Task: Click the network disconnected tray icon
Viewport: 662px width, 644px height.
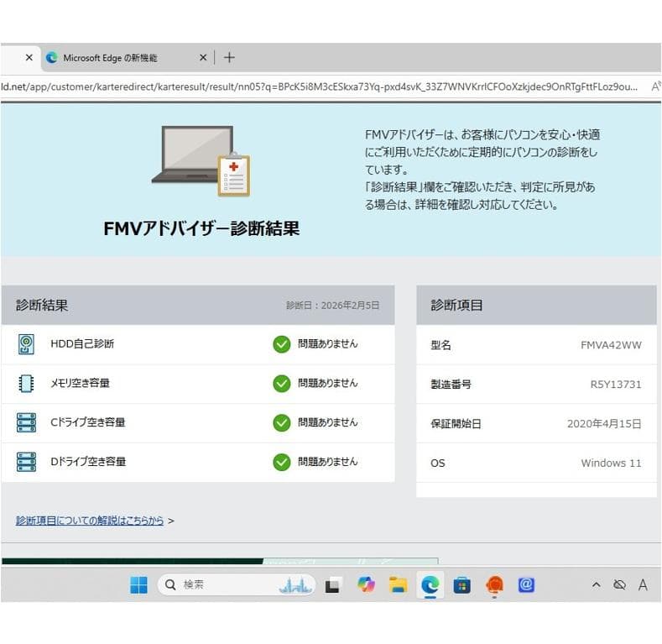Action: [619, 585]
